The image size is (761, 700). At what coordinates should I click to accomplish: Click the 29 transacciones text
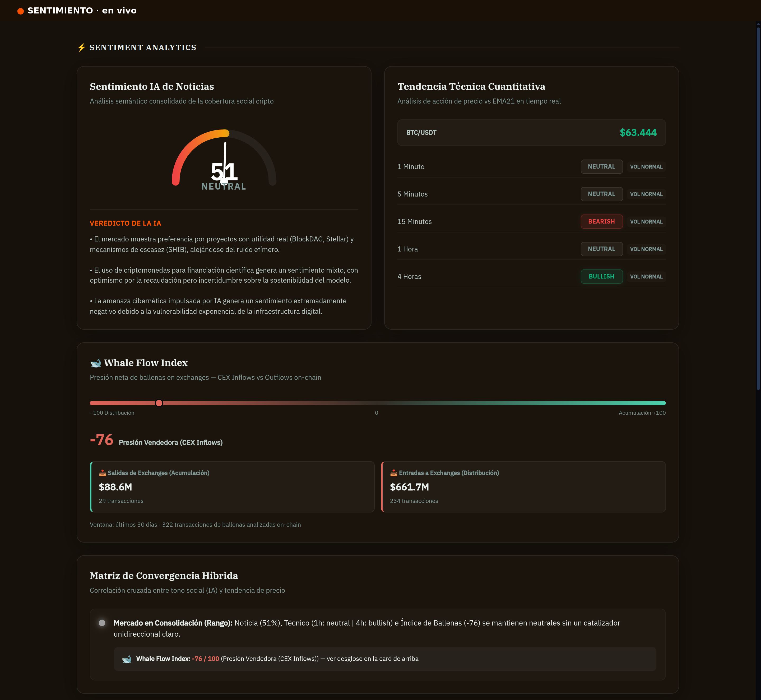(121, 501)
